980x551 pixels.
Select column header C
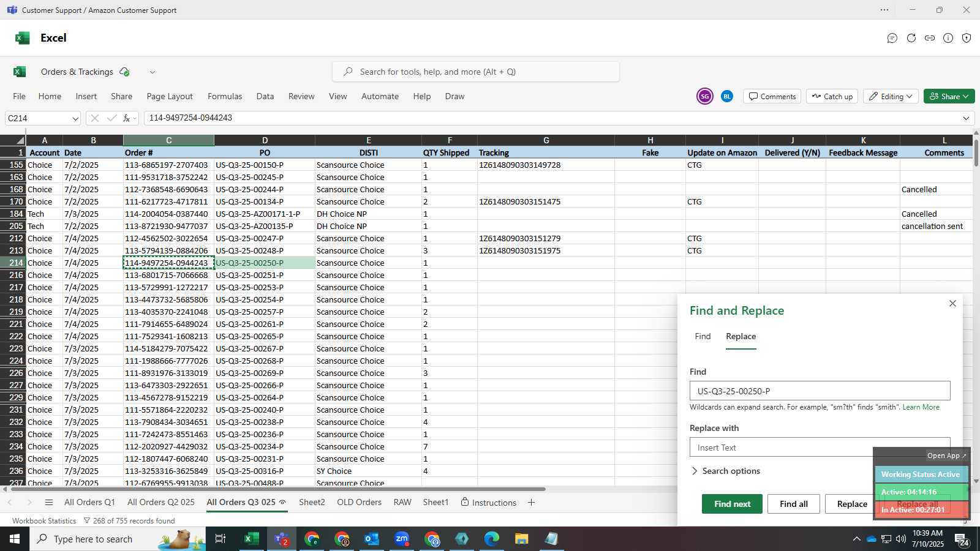[x=168, y=140]
